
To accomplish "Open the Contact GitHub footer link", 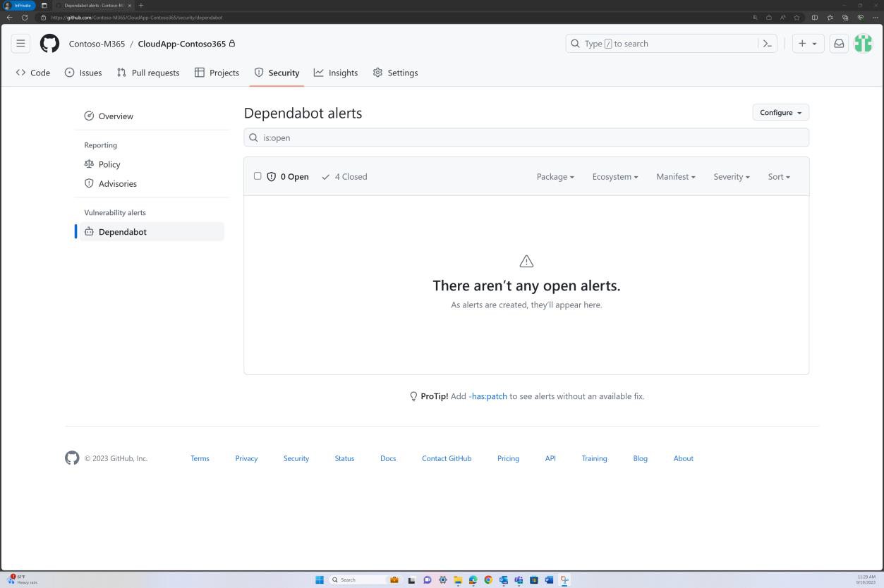I will pyautogui.click(x=447, y=458).
